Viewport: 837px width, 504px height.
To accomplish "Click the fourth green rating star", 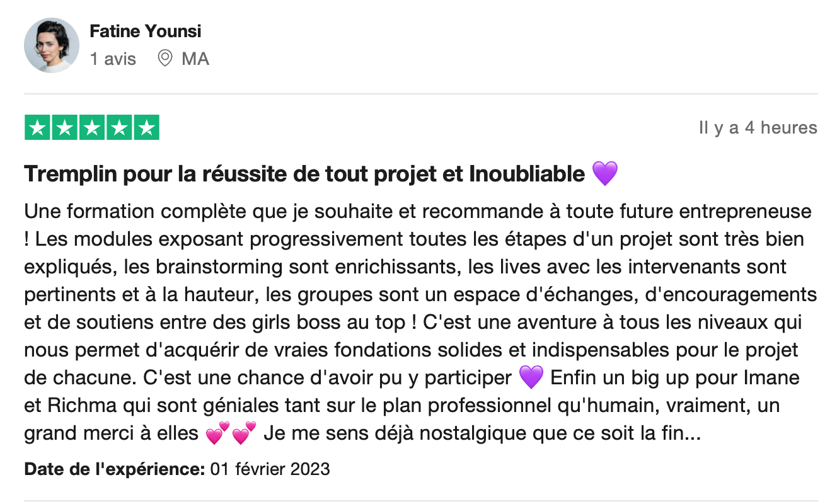I will pos(119,128).
